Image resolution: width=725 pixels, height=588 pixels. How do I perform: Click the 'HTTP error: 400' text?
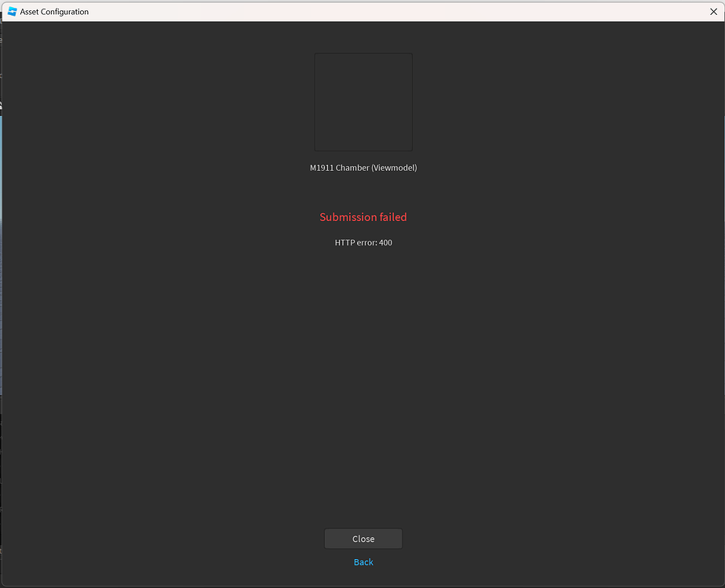363,242
